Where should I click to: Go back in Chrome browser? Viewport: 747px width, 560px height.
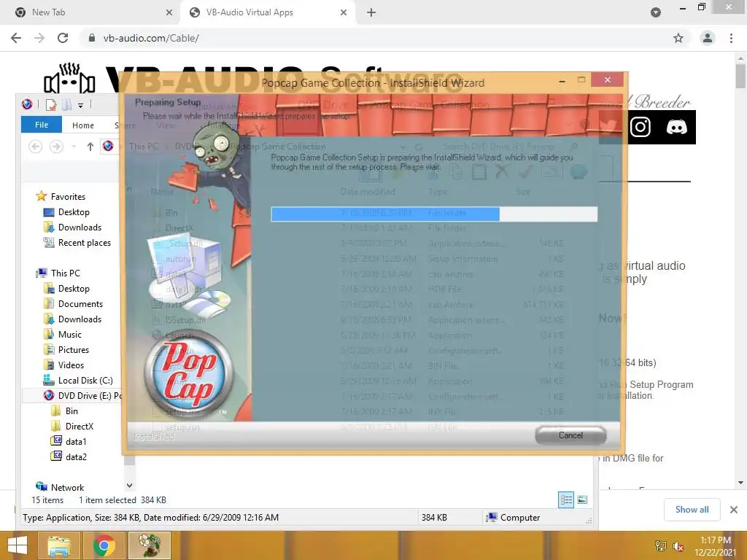point(16,38)
